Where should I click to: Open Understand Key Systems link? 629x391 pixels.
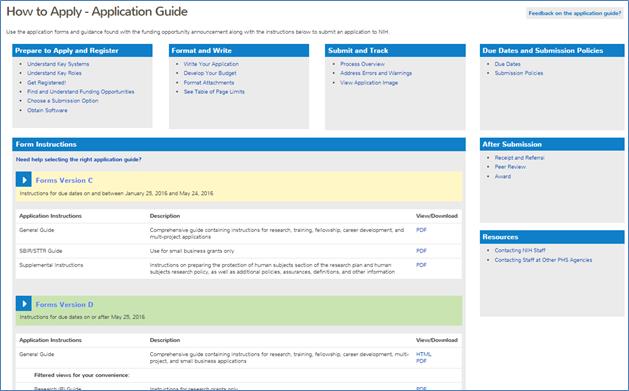58,64
